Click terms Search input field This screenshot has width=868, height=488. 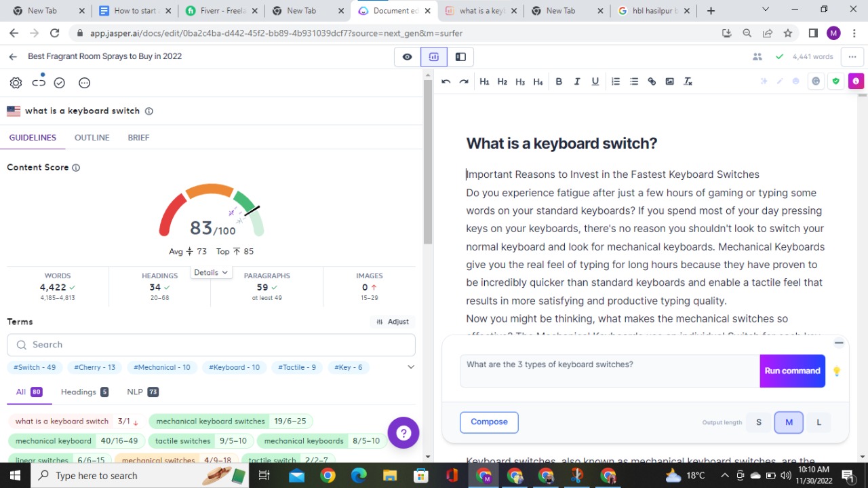coord(211,345)
